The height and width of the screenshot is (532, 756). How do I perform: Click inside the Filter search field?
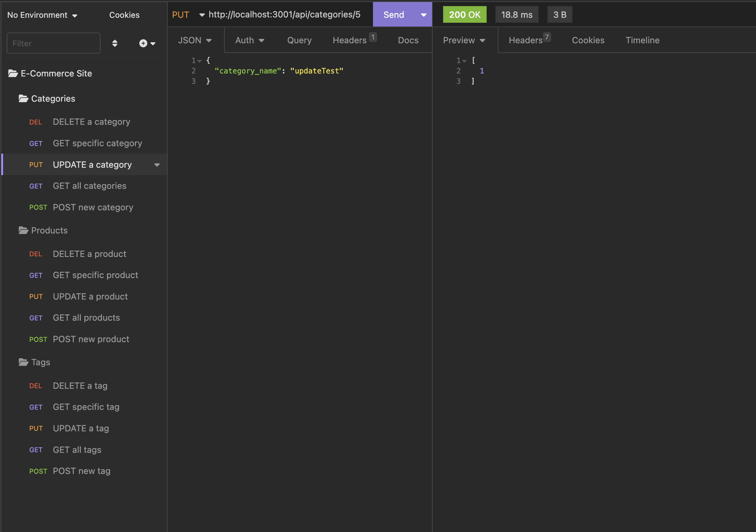tap(53, 43)
